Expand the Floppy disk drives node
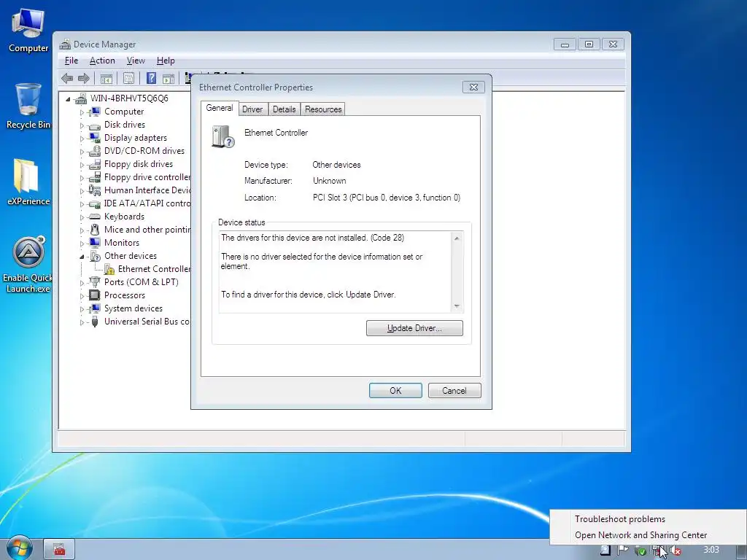Screen dimensions: 747x560 pos(82,165)
